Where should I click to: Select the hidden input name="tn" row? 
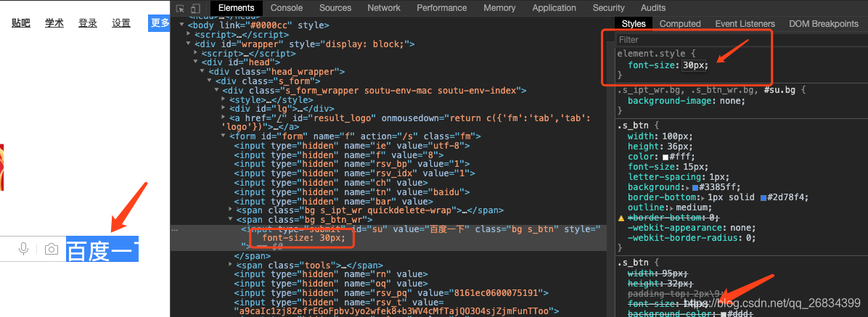tap(351, 192)
